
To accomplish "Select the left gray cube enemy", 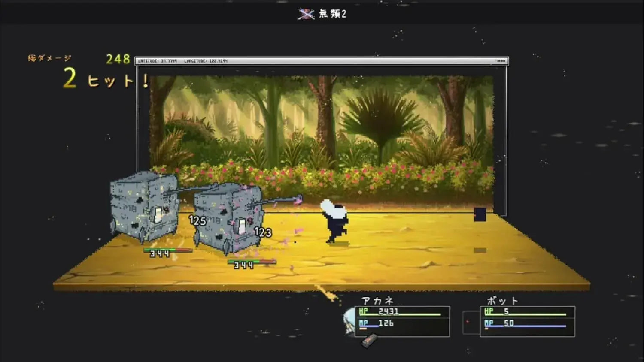I will [144, 207].
